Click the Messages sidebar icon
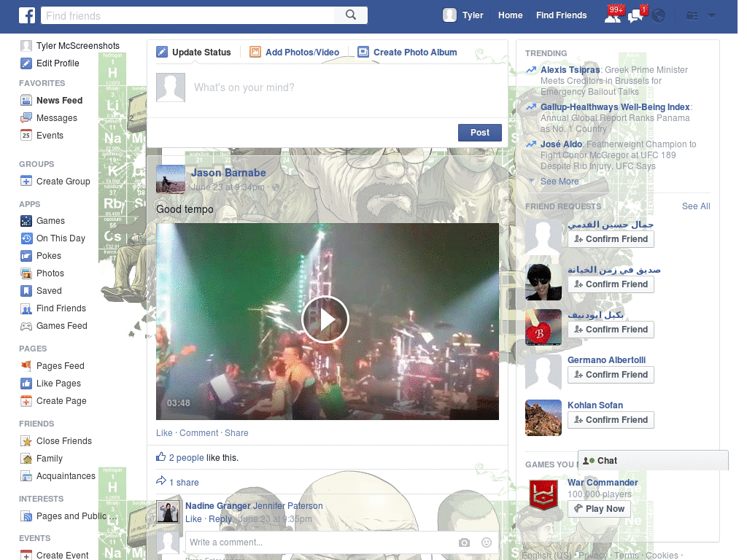747x560 pixels. 26,118
